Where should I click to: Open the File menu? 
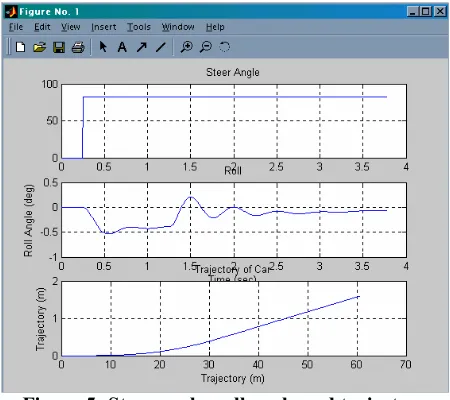16,27
